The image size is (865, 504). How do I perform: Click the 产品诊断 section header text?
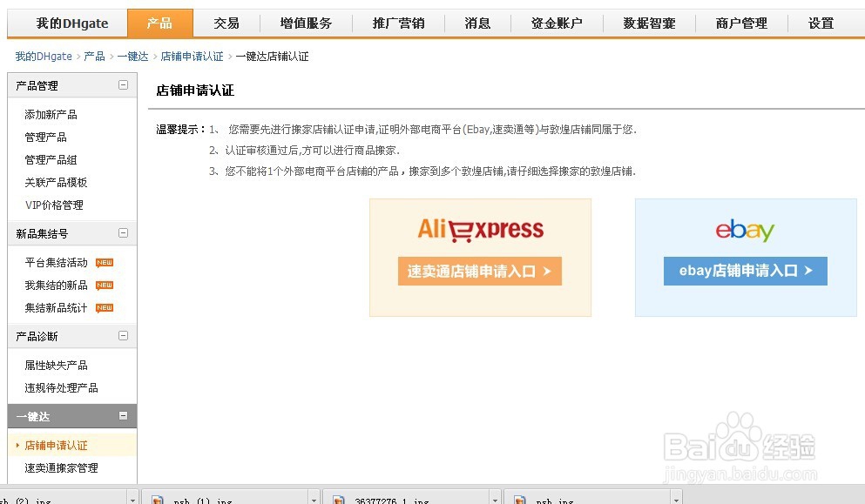[x=37, y=336]
